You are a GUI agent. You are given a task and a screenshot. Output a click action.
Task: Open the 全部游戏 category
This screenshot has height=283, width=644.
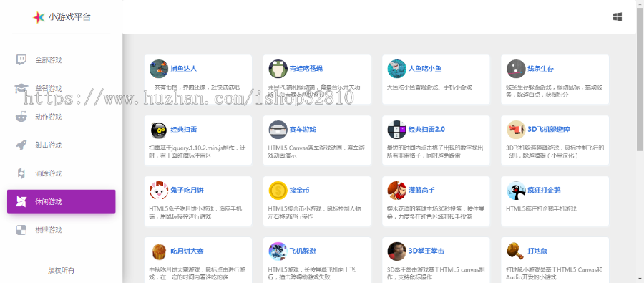click(x=62, y=60)
